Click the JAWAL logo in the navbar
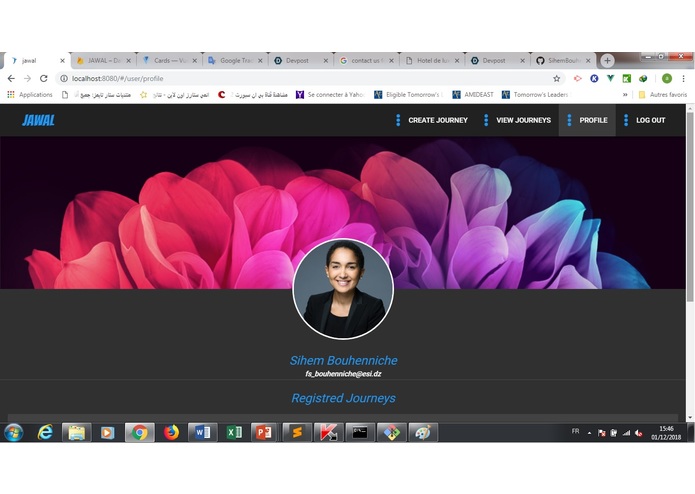The image size is (695, 494). tap(38, 120)
